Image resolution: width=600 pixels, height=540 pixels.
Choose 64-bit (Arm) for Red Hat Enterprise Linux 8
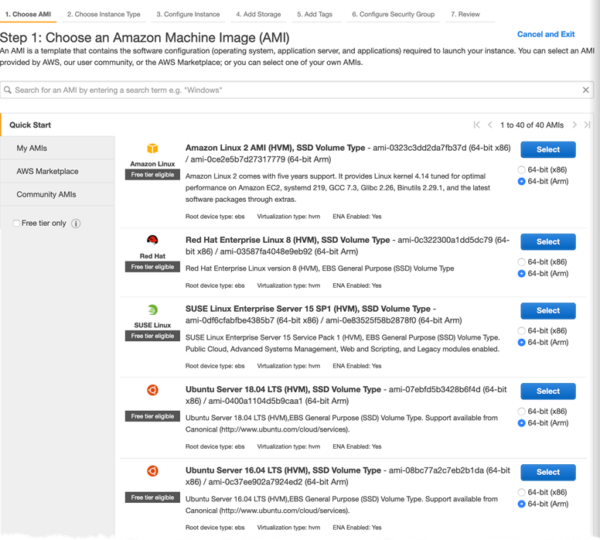pyautogui.click(x=521, y=274)
